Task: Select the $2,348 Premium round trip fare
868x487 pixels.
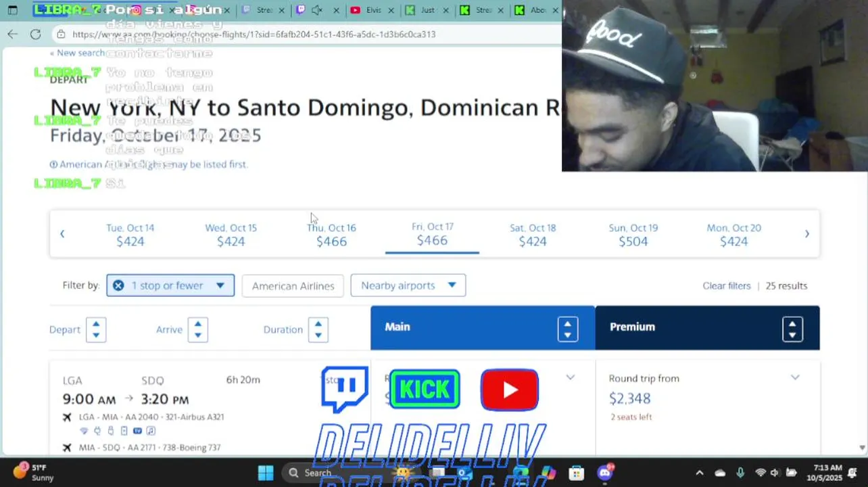Action: pyautogui.click(x=629, y=398)
